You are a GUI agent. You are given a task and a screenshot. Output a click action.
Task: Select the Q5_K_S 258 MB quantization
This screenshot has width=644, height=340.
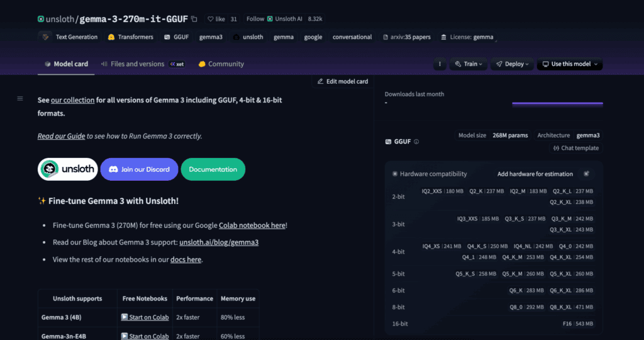pos(475,274)
